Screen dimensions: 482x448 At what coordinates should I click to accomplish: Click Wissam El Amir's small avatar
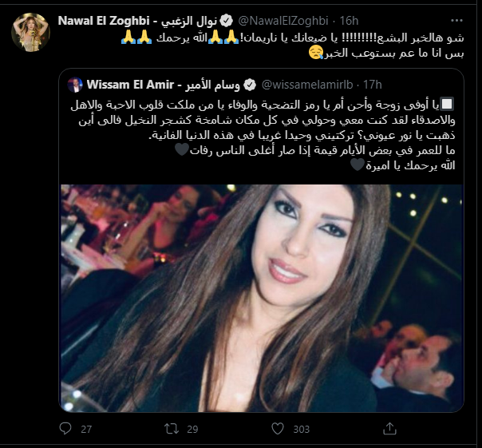pyautogui.click(x=75, y=85)
